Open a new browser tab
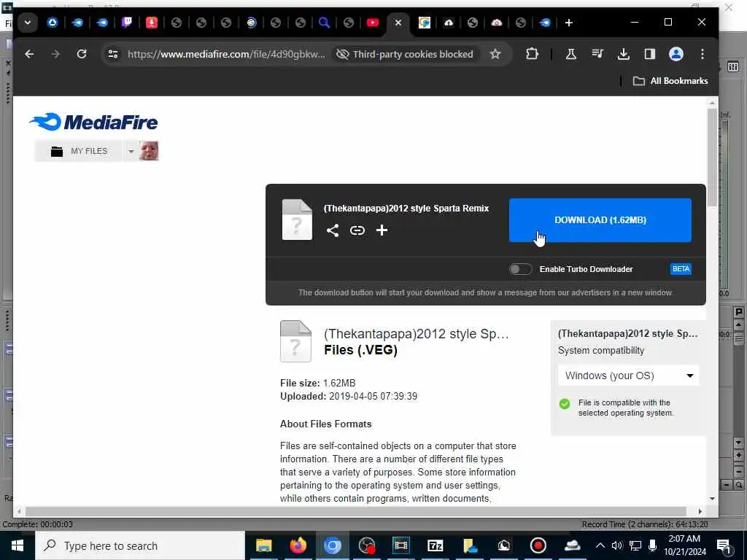The width and height of the screenshot is (747, 560). pos(568,23)
